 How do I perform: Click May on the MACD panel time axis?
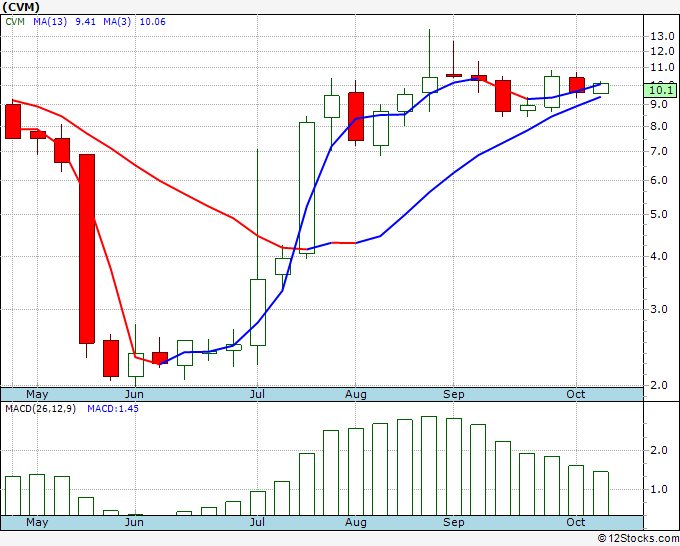37,522
